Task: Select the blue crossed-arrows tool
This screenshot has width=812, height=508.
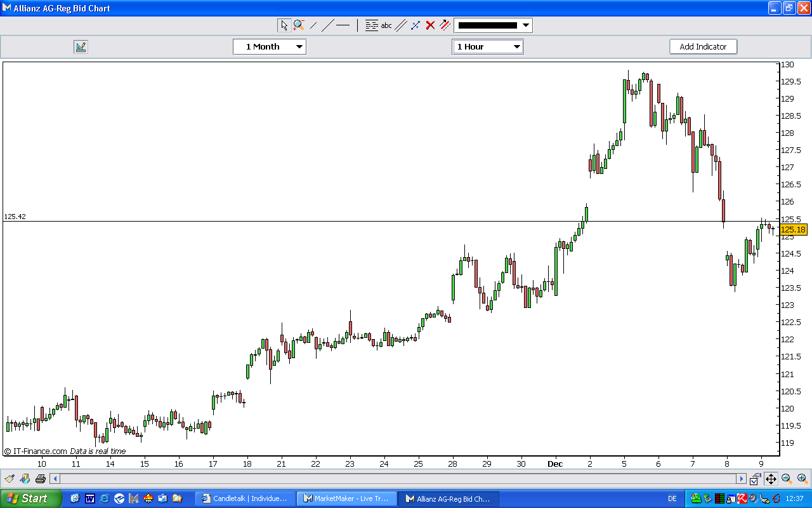Action: tap(416, 25)
